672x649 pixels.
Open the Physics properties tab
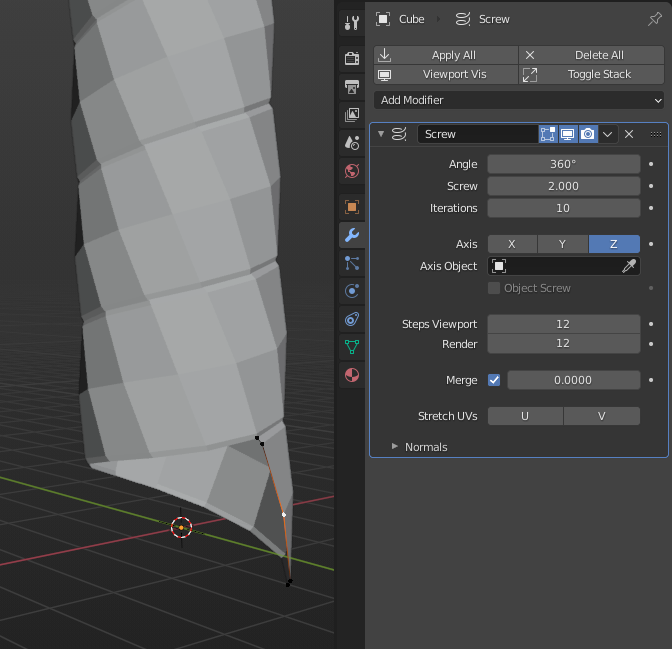coord(351,291)
